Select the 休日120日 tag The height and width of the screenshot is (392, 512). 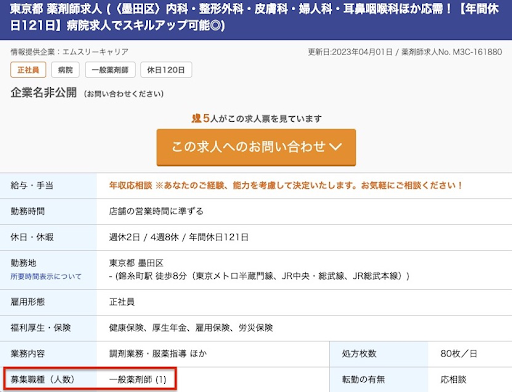click(166, 70)
